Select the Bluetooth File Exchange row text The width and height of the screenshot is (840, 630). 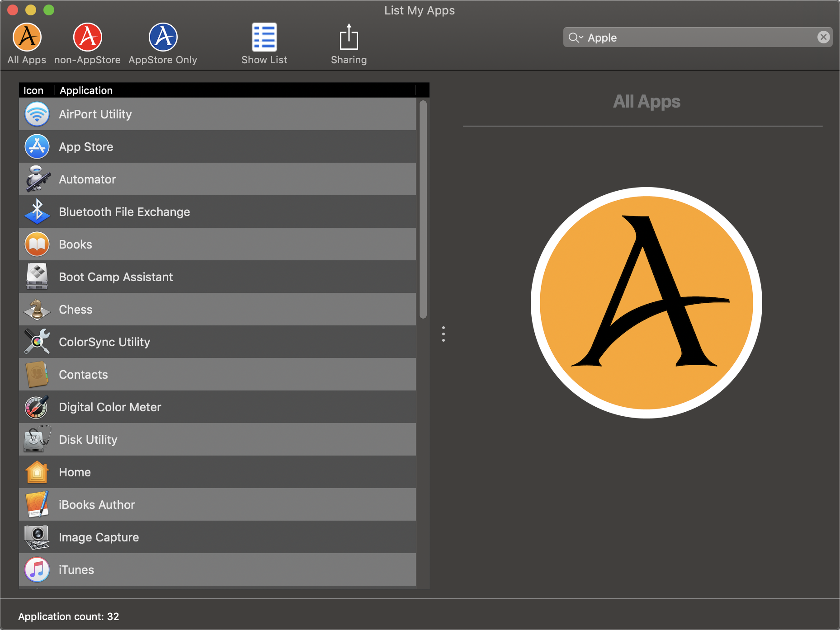tap(124, 212)
